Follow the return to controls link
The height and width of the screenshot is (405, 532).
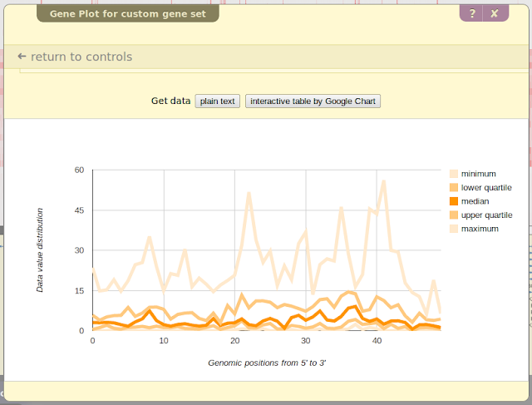tap(81, 57)
